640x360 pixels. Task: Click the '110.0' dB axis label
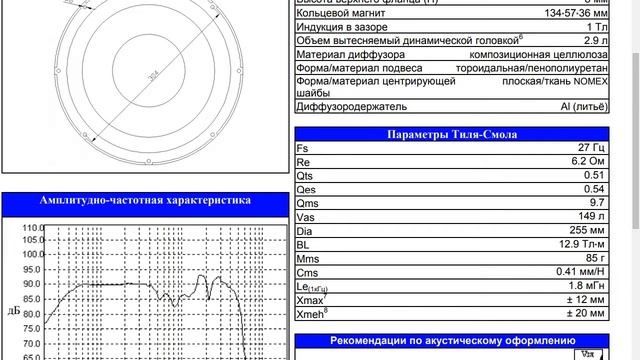coord(33,227)
